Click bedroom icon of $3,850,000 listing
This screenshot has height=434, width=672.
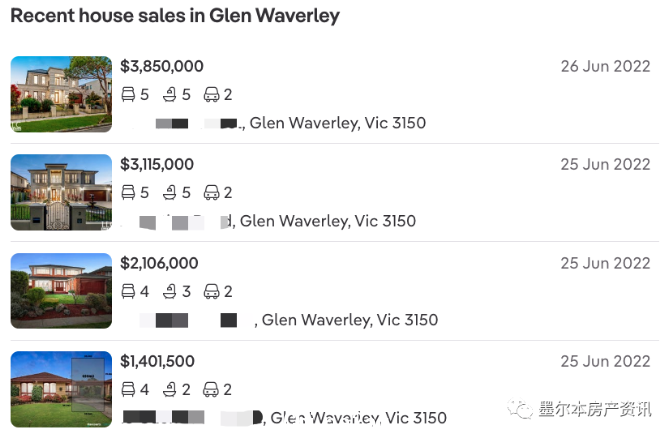128,94
